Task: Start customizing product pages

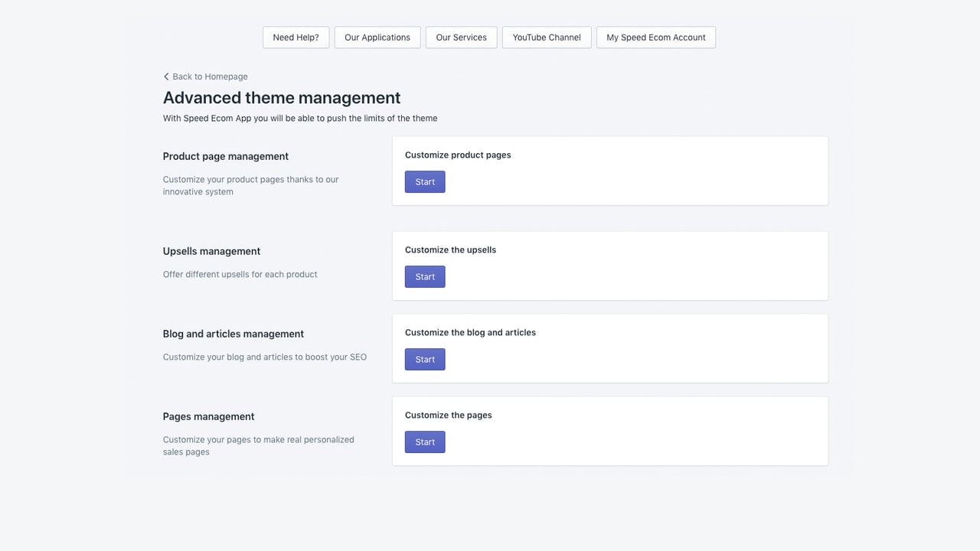Action: click(x=425, y=182)
